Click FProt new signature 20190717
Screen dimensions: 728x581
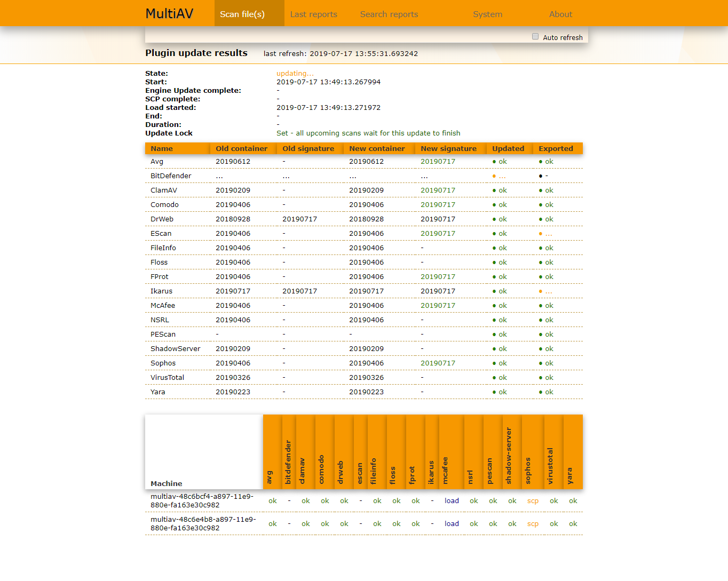pyautogui.click(x=438, y=277)
